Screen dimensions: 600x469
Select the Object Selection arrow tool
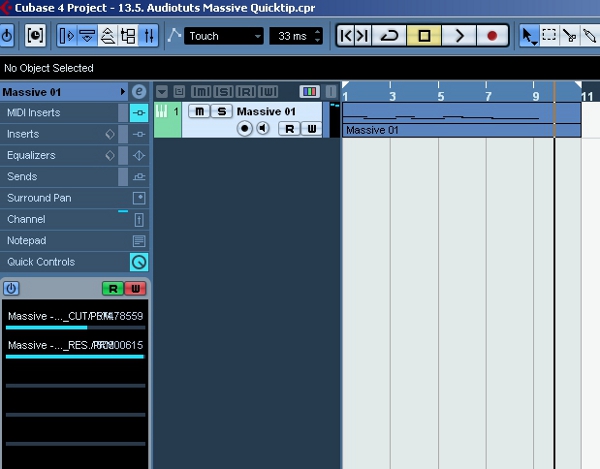(529, 36)
